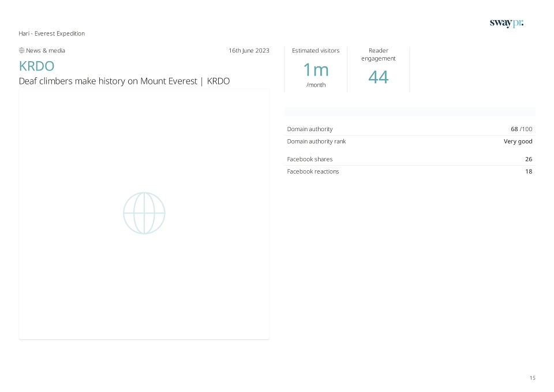
Task: Select 'Hari - Everest Expedition' header text
Action: coord(51,33)
